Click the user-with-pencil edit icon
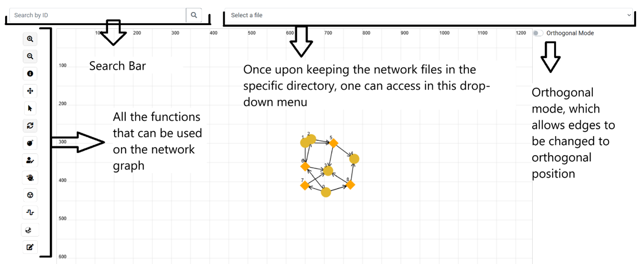 (x=30, y=160)
